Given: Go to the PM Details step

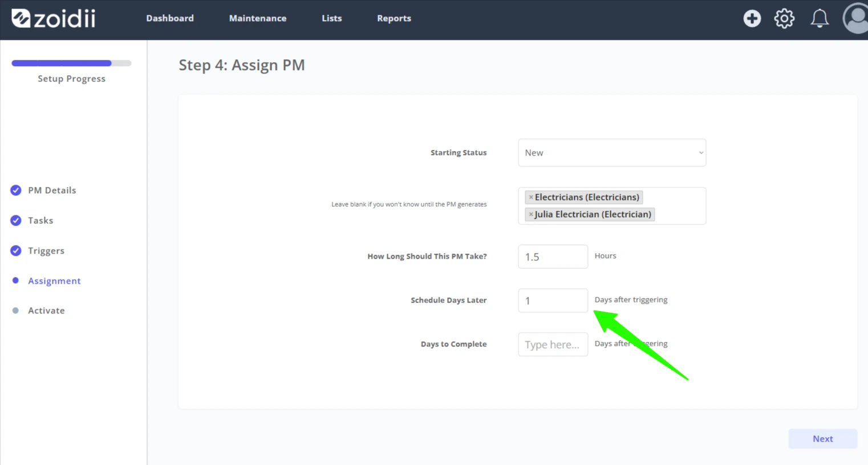Looking at the screenshot, I should click(x=52, y=190).
